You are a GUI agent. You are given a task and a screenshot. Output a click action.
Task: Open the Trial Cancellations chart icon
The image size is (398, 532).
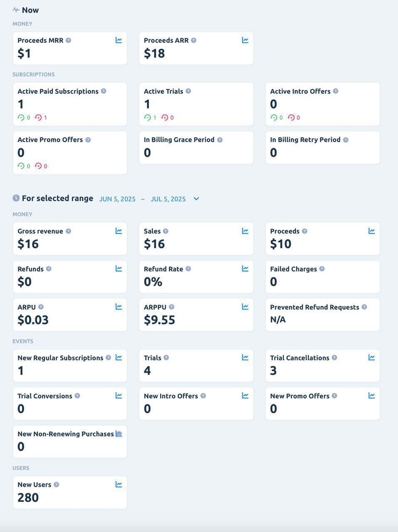[371, 357]
